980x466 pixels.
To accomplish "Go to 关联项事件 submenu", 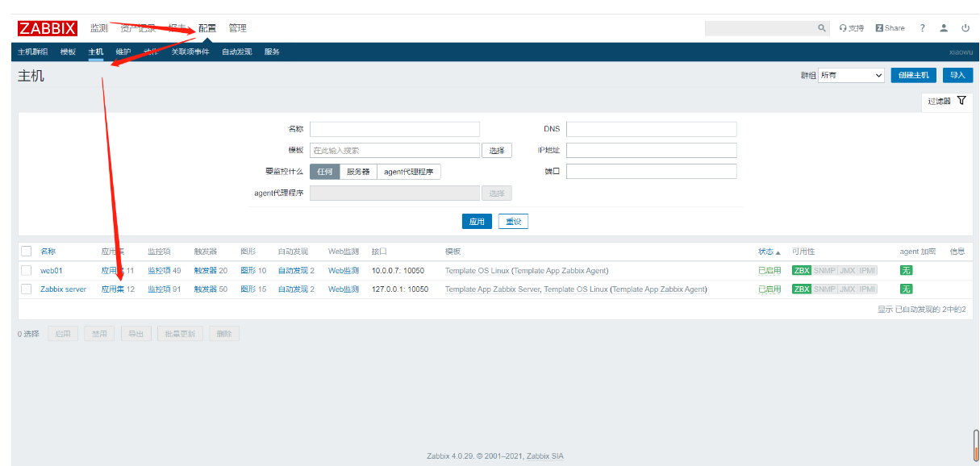I will 190,52.
